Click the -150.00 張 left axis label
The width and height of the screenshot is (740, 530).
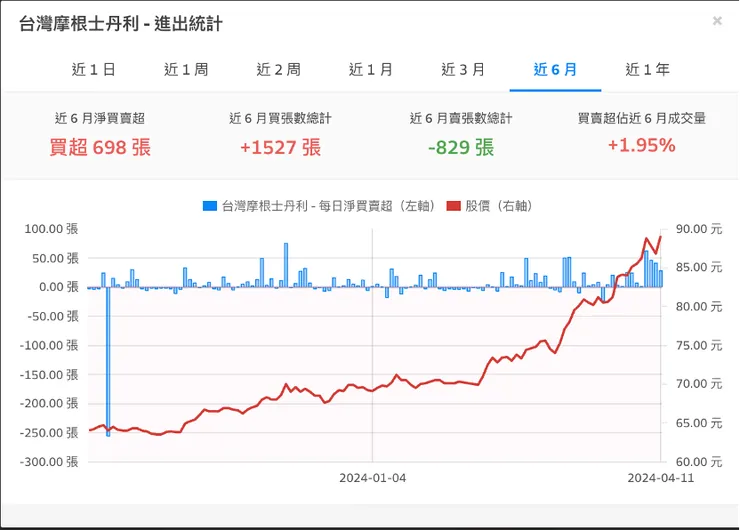point(49,375)
